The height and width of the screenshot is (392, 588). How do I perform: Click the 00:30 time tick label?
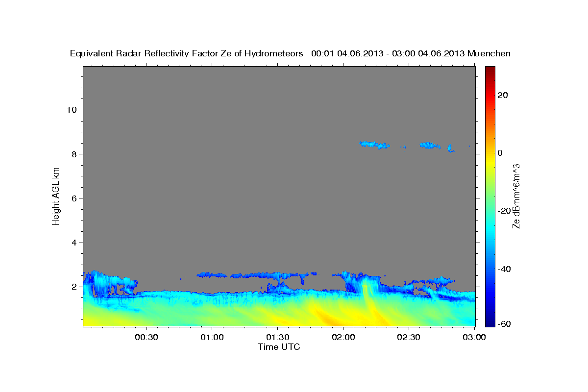point(147,338)
